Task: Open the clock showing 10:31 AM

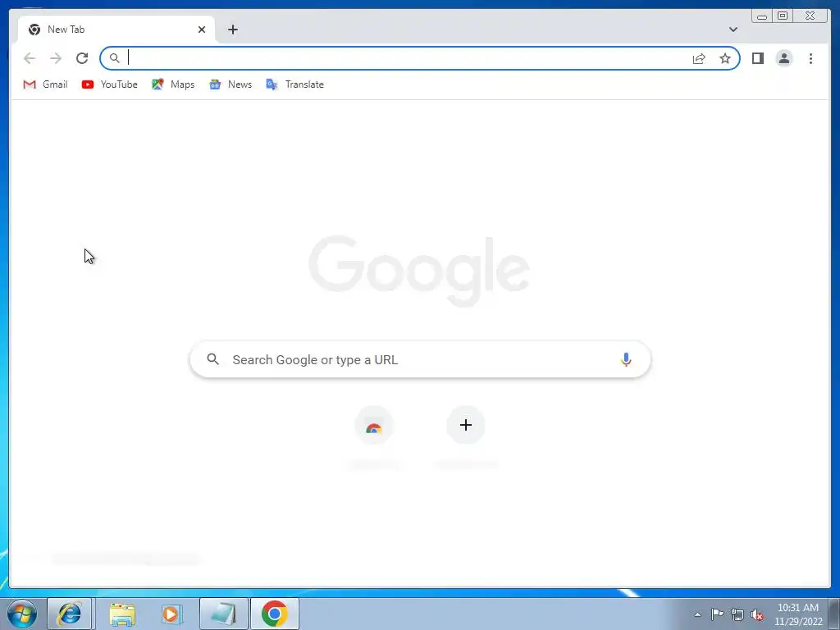Action: (797, 614)
